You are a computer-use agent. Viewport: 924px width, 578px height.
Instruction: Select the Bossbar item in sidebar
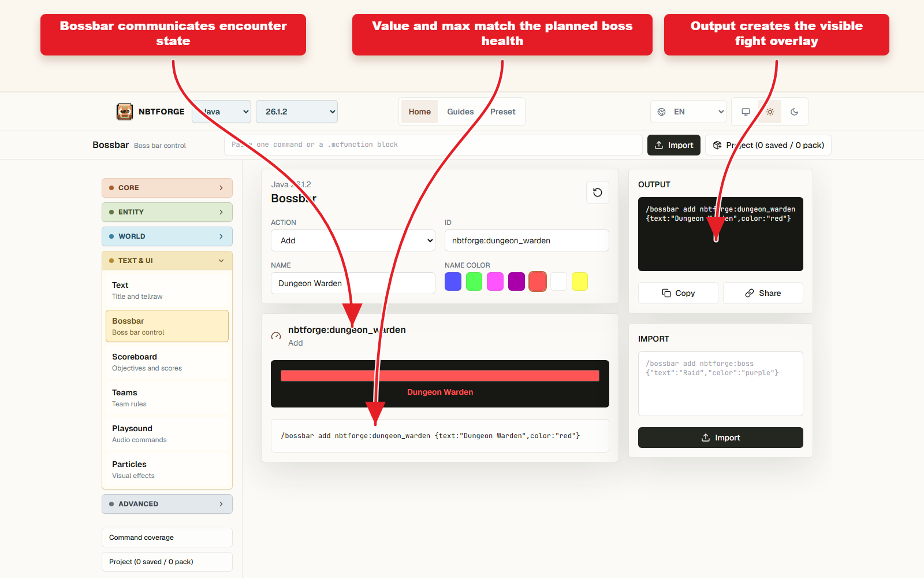click(167, 326)
